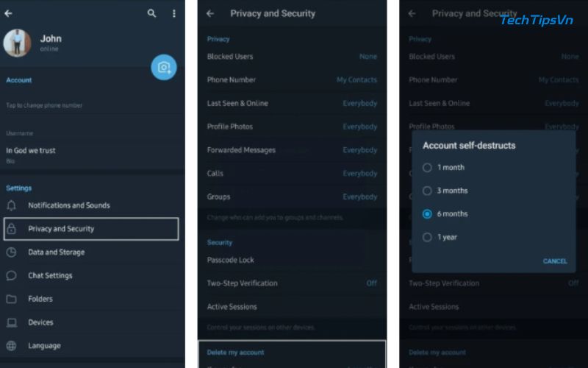Click CANCEL in the self-destruct dialog
Viewport: 588px width, 368px height.
555,261
